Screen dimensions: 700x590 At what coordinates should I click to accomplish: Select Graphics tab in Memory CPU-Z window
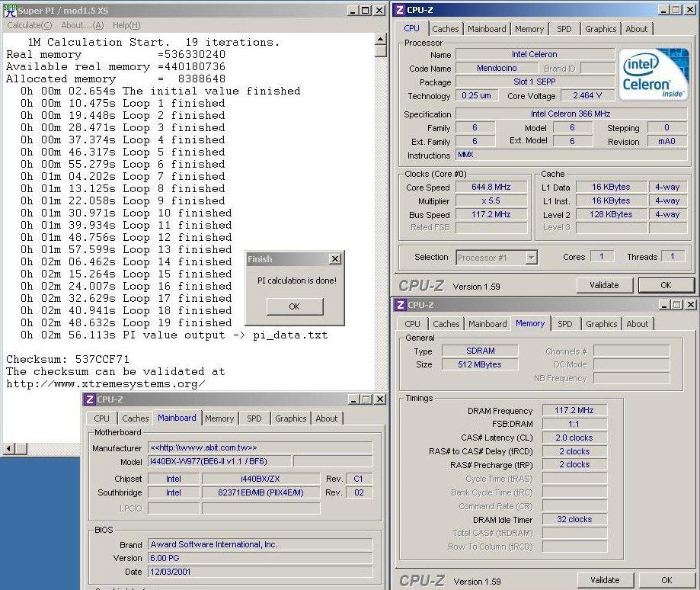601,324
